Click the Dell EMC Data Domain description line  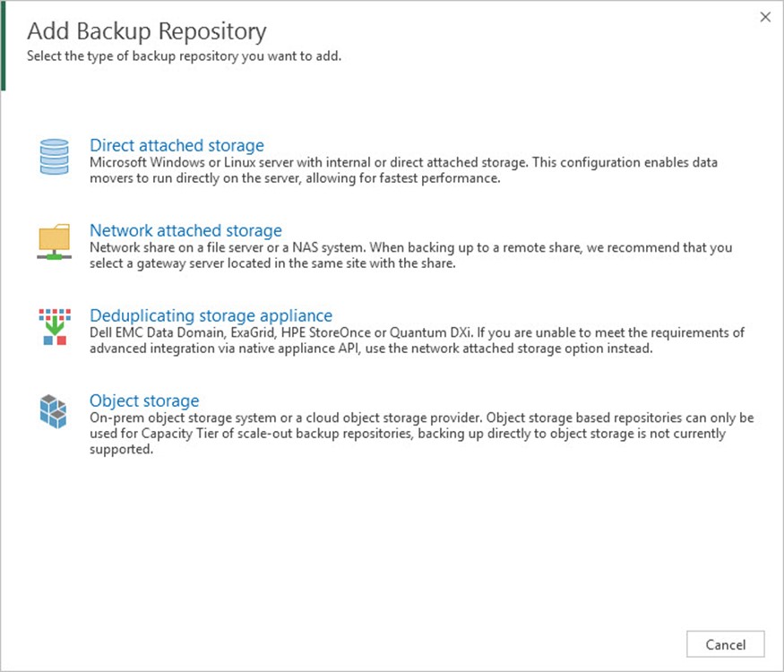pos(417,333)
